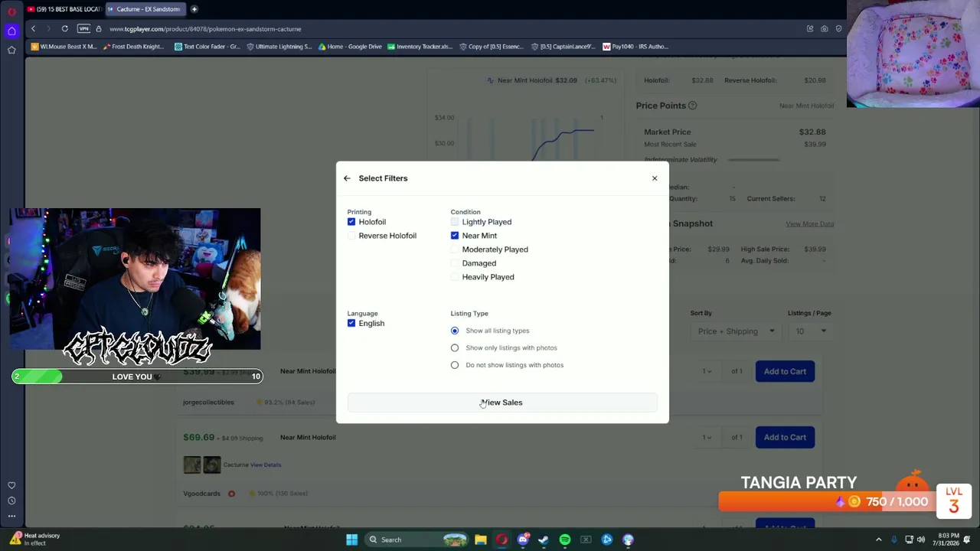Select Do not show listings with photos
This screenshot has width=980, height=551.
(x=455, y=365)
